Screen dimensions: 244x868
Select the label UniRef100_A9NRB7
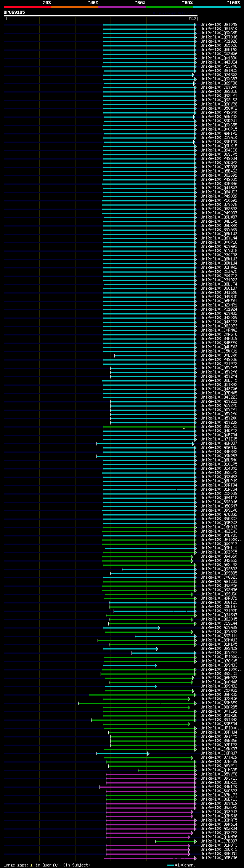[219, 456]
